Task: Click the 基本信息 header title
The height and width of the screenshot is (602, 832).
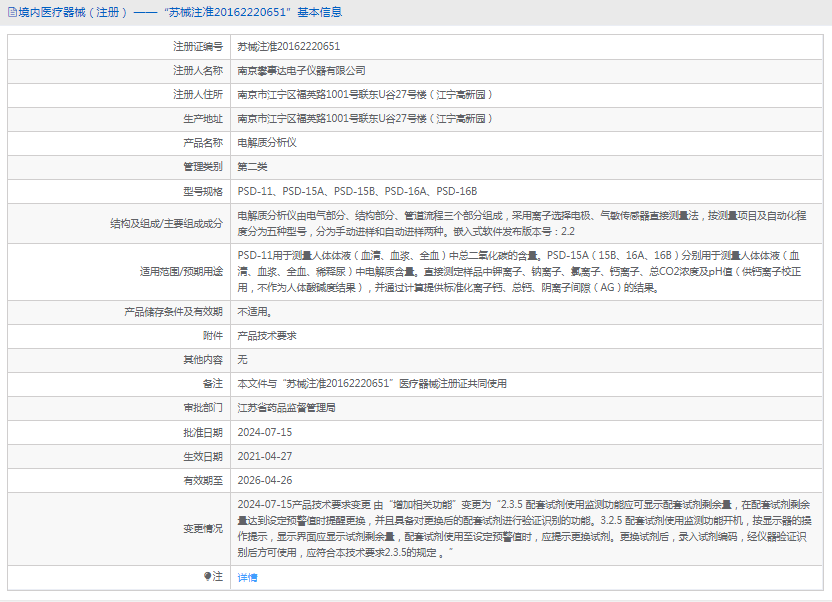Action: [x=319, y=12]
